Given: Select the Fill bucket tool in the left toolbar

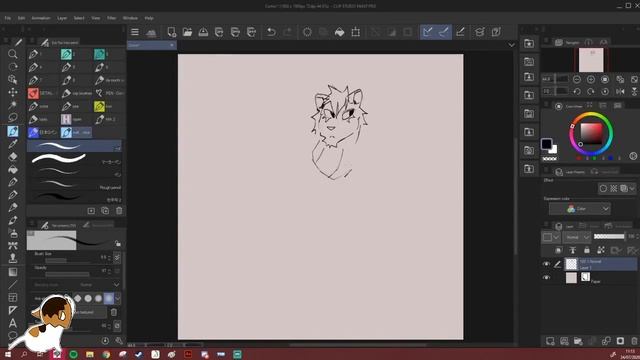Looking at the screenshot, I should [x=13, y=169].
